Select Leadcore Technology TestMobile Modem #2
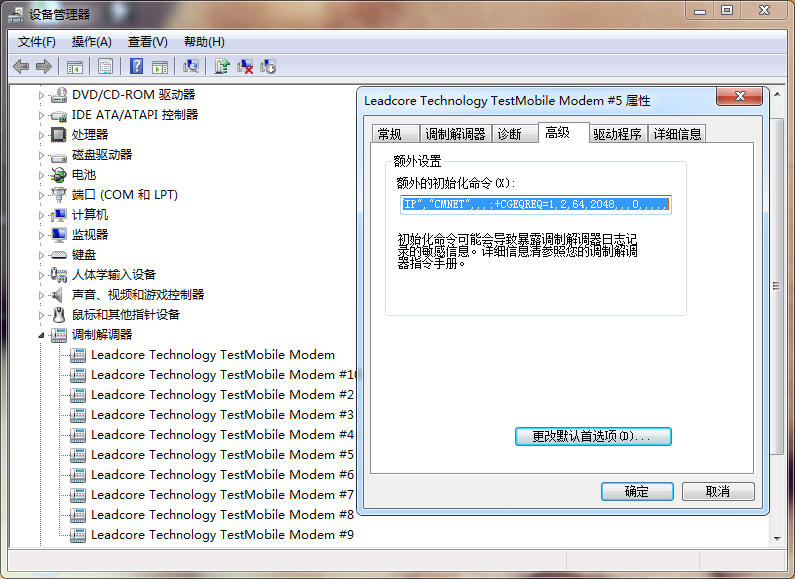The width and height of the screenshot is (795, 579). pyautogui.click(x=222, y=395)
